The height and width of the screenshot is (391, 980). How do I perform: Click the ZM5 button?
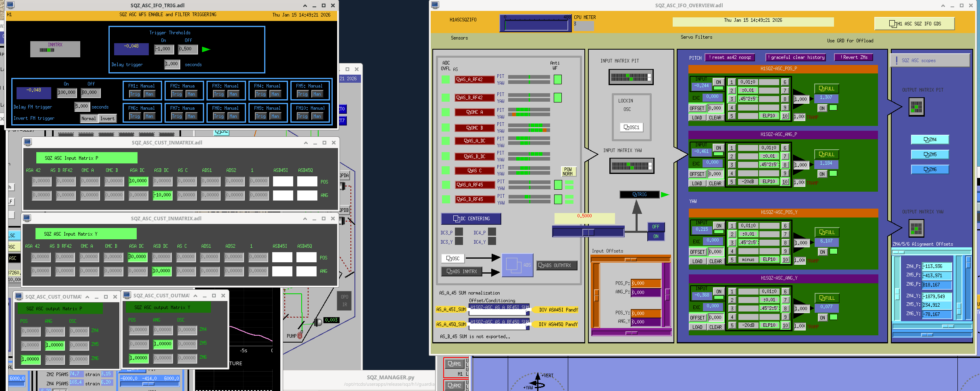tap(930, 155)
